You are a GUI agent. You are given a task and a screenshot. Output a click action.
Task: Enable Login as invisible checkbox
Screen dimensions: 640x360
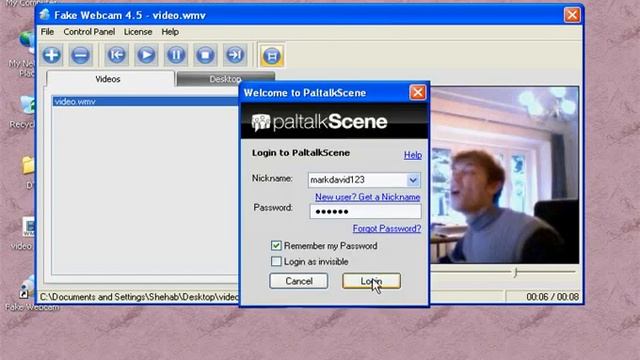tap(276, 261)
